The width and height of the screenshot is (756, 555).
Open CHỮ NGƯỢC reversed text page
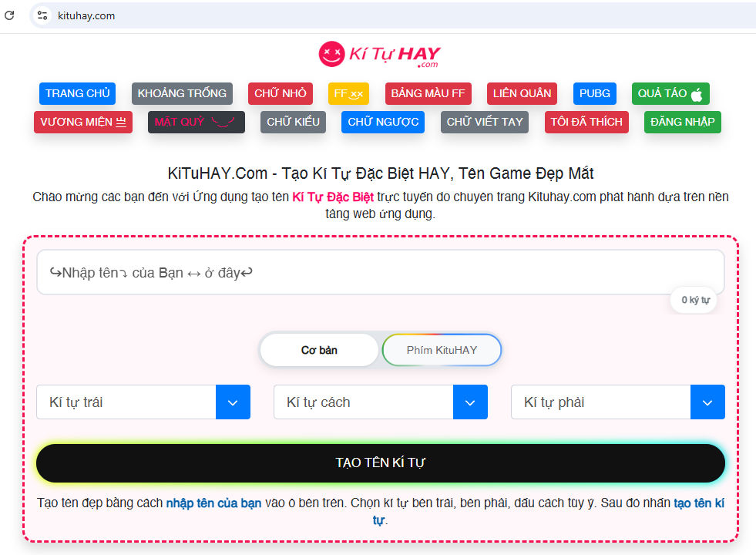[383, 122]
